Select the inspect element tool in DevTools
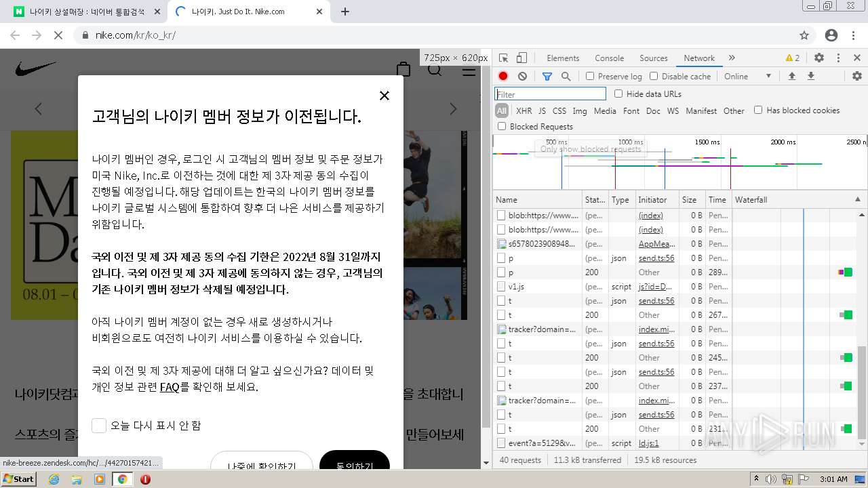 coord(503,58)
